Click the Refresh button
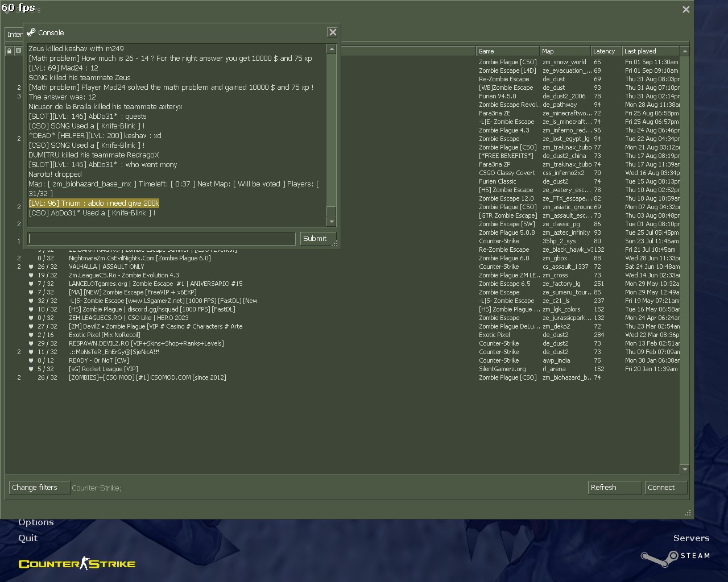The image size is (728, 582). (x=615, y=488)
